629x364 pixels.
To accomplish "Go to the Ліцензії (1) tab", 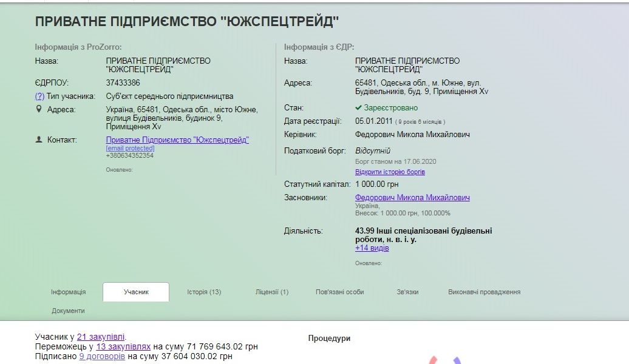I will pos(272,292).
